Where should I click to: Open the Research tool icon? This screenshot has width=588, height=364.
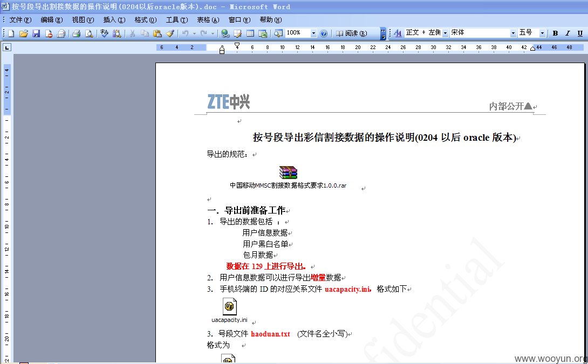(x=117, y=33)
